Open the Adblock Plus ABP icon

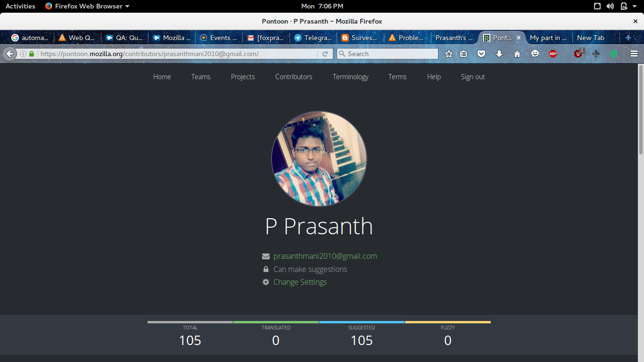click(553, 54)
